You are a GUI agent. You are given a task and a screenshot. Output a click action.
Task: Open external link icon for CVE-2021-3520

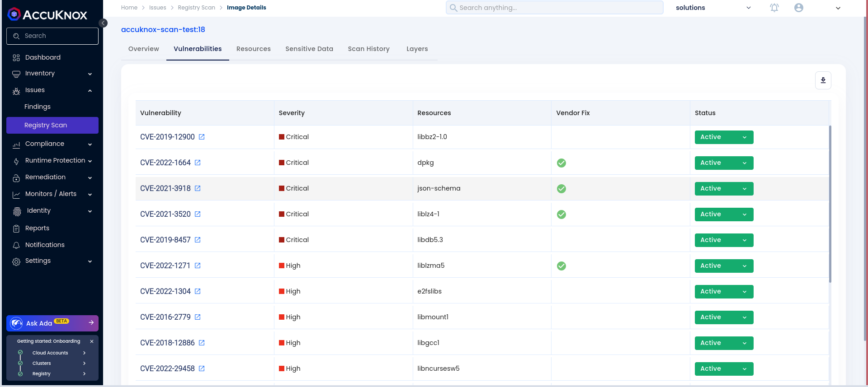[x=198, y=214]
